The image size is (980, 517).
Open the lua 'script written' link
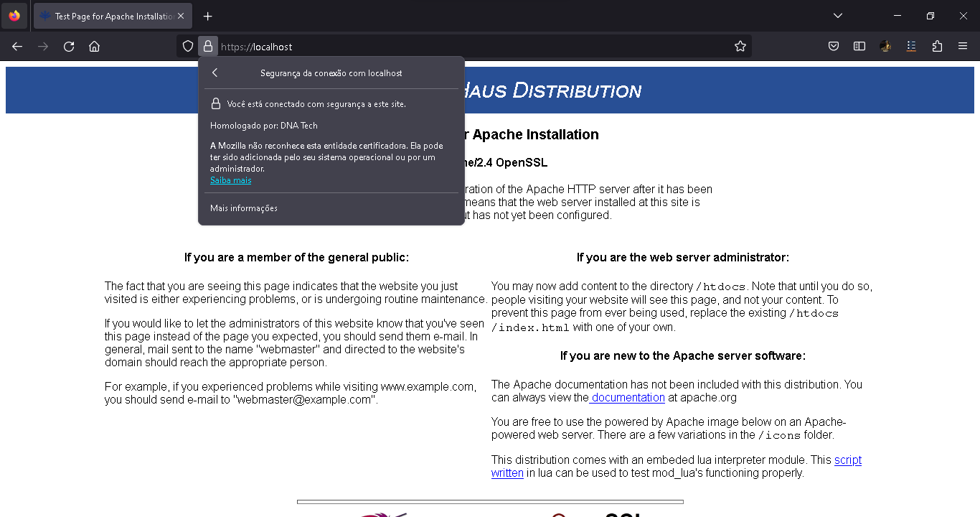(x=677, y=467)
